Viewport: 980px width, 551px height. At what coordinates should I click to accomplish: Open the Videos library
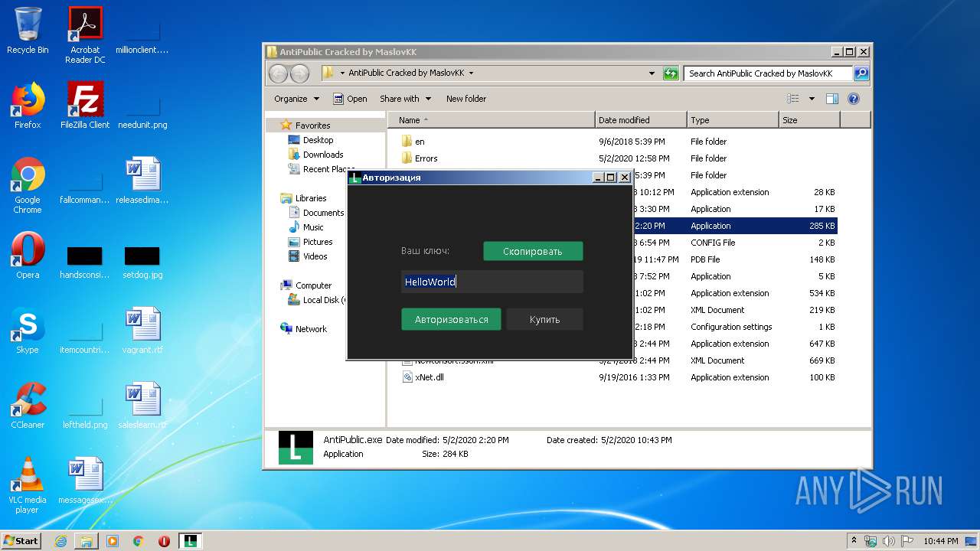315,256
